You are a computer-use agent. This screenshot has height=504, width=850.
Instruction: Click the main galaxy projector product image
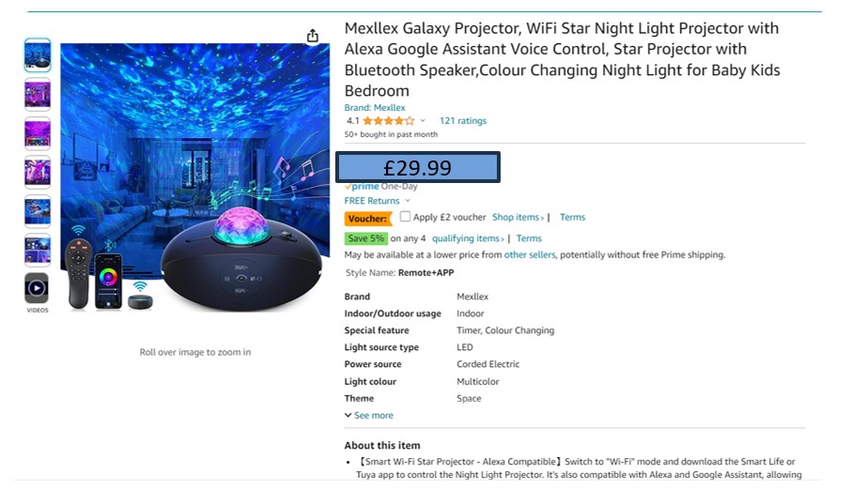194,178
